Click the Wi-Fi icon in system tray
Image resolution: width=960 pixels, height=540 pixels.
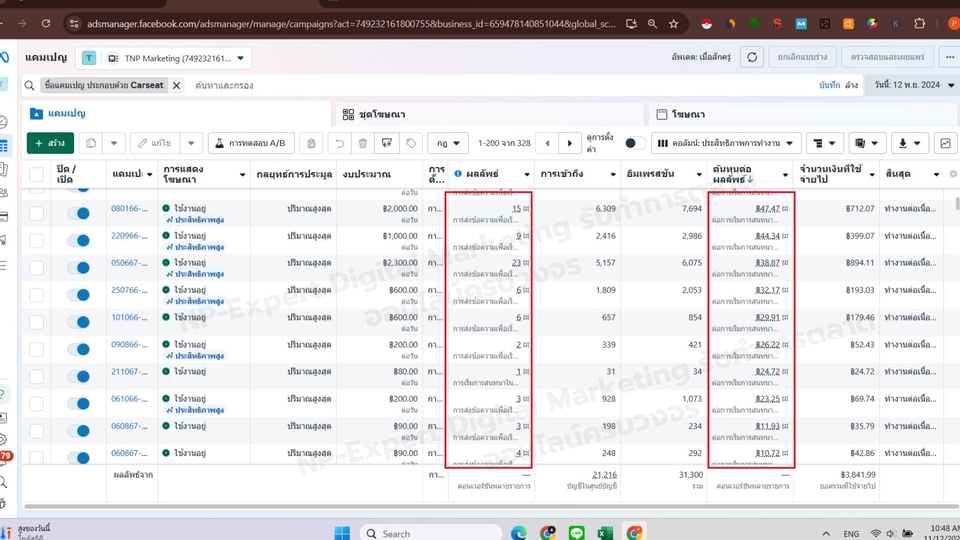(x=876, y=534)
